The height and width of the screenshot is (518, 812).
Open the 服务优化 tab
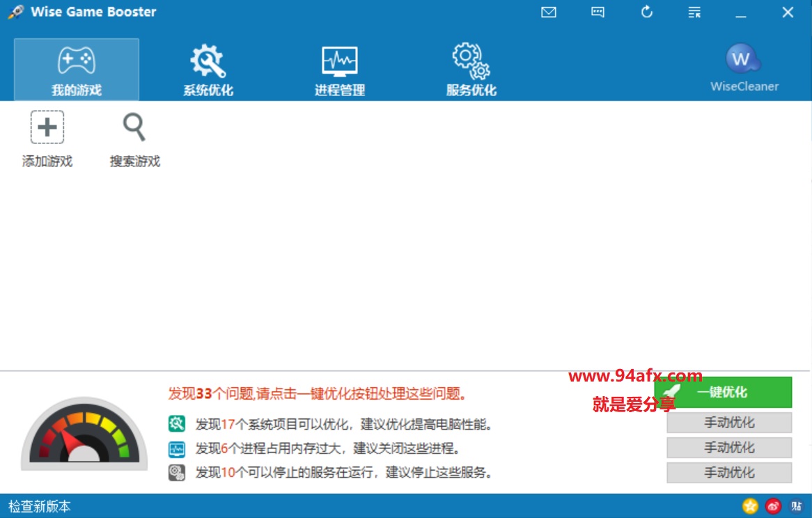point(471,70)
